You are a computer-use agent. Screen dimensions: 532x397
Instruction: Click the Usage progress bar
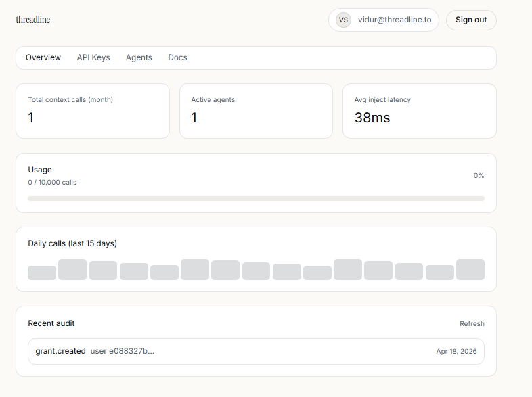[256, 198]
